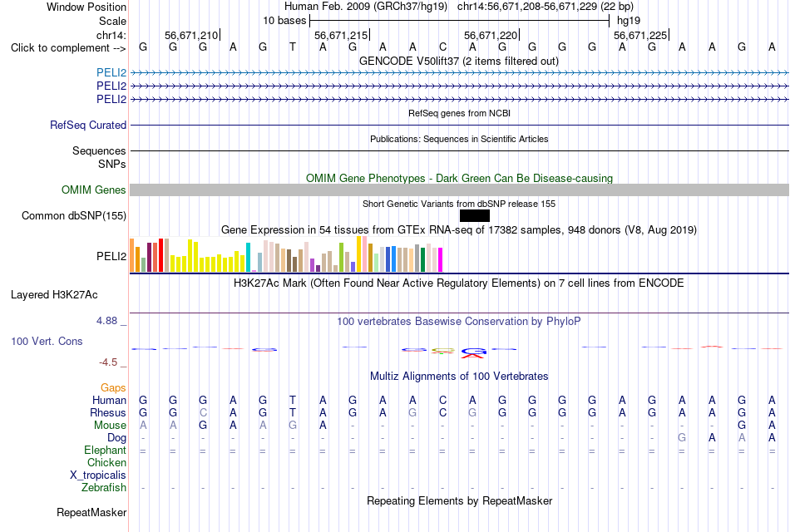This screenshot has height=532, width=790.
Task: Click the Scale track label
Action: (x=112, y=21)
